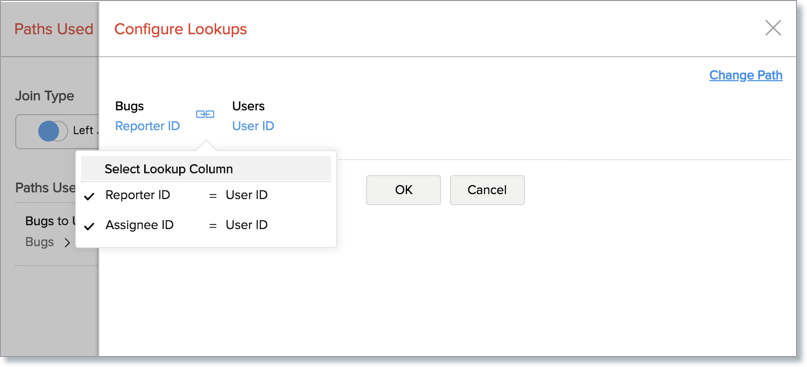The width and height of the screenshot is (807, 367).
Task: Click the Left join Venn diagram icon
Action: [52, 131]
